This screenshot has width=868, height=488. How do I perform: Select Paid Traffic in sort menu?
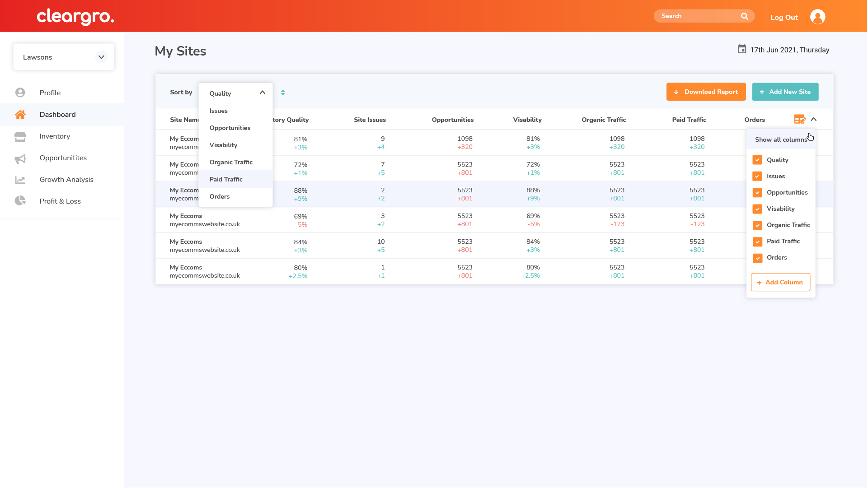click(226, 180)
